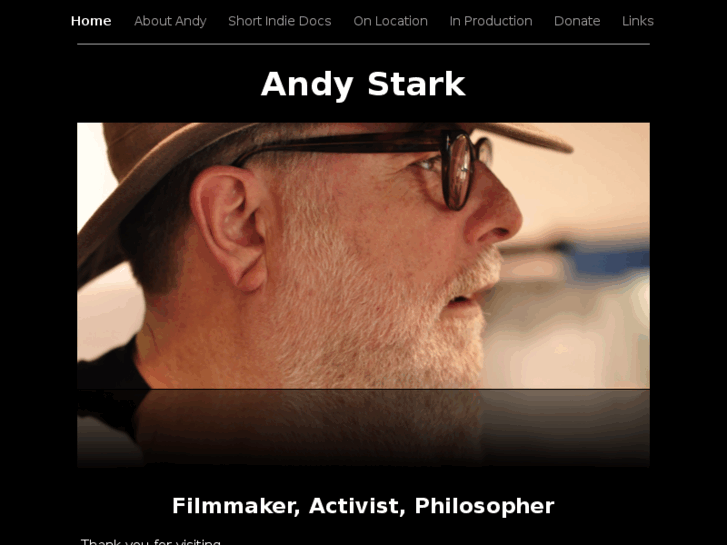The image size is (727, 545).
Task: Click the word Philosopher in the tagline
Action: click(485, 506)
